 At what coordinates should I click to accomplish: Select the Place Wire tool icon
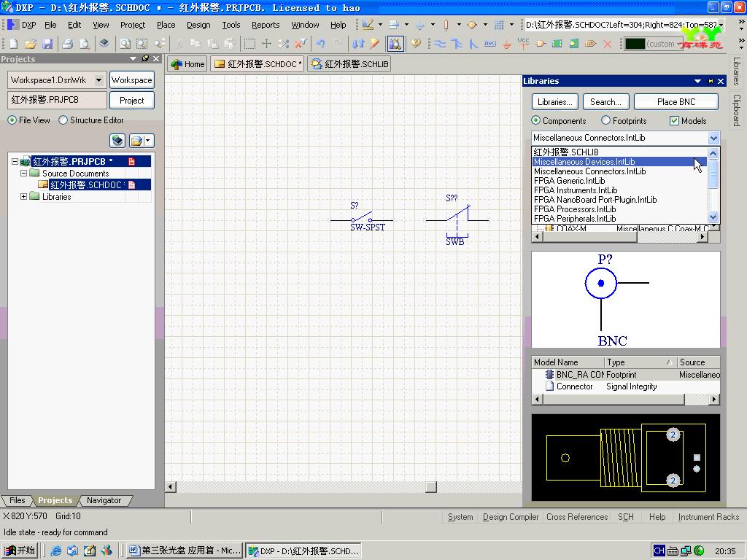[x=440, y=44]
